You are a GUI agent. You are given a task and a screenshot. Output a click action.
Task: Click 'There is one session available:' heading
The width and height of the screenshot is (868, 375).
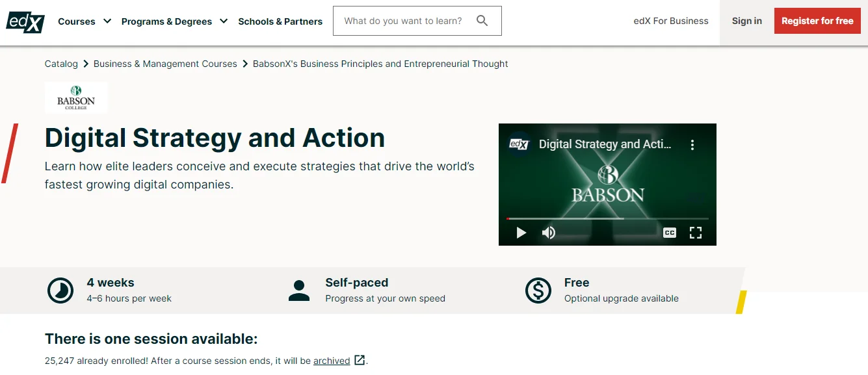click(151, 339)
